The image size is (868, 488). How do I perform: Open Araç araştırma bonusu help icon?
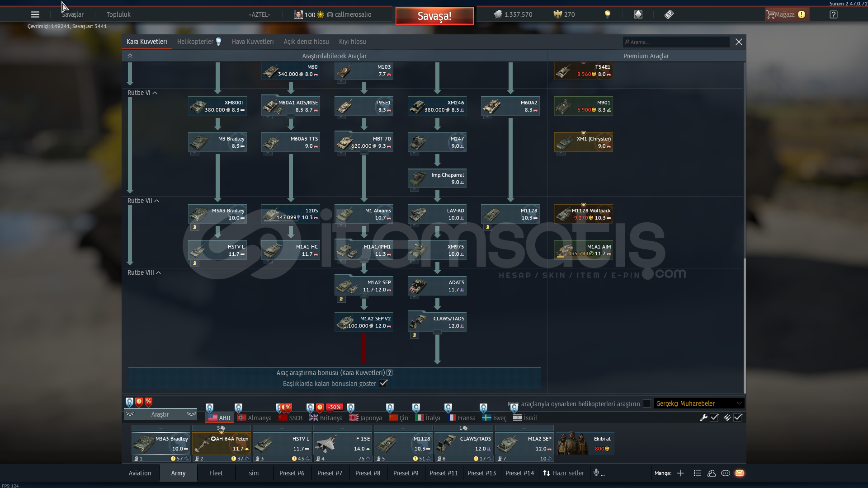point(390,373)
